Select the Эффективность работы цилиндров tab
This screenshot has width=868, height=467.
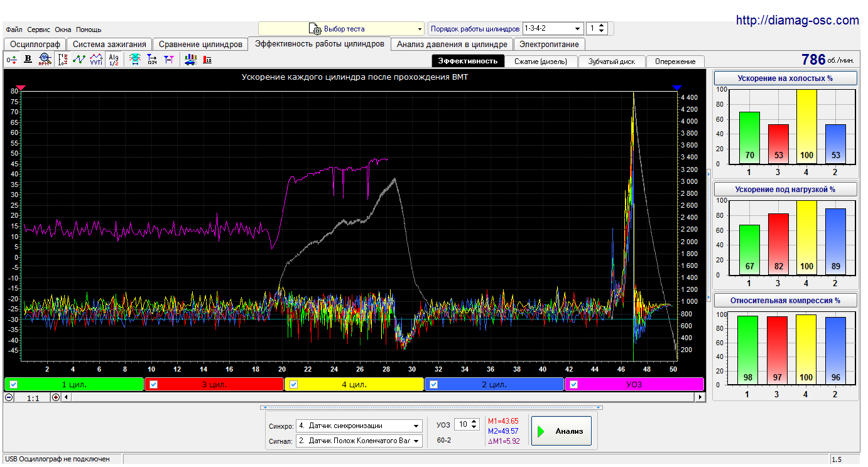[x=320, y=44]
